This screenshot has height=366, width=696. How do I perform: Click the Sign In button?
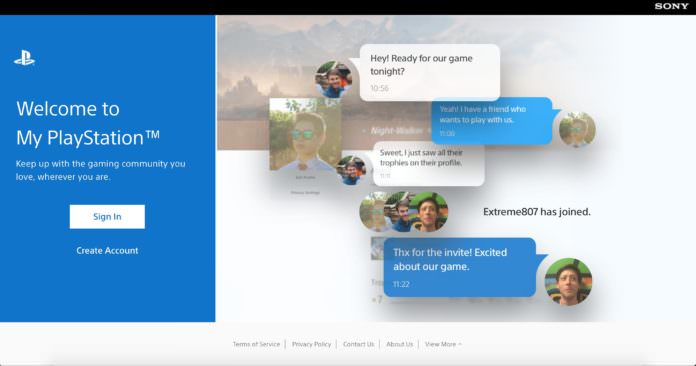pyautogui.click(x=107, y=216)
